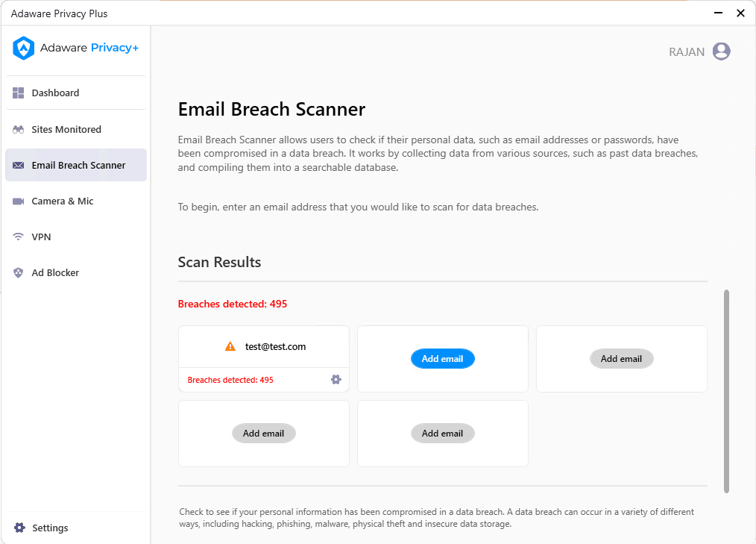Click the Settings gear icon in sidebar
The width and height of the screenshot is (756, 544).
[19, 528]
